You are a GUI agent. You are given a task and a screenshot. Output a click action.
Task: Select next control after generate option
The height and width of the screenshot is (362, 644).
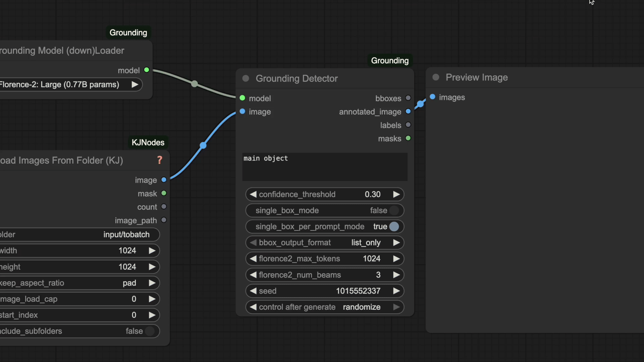[x=396, y=307]
